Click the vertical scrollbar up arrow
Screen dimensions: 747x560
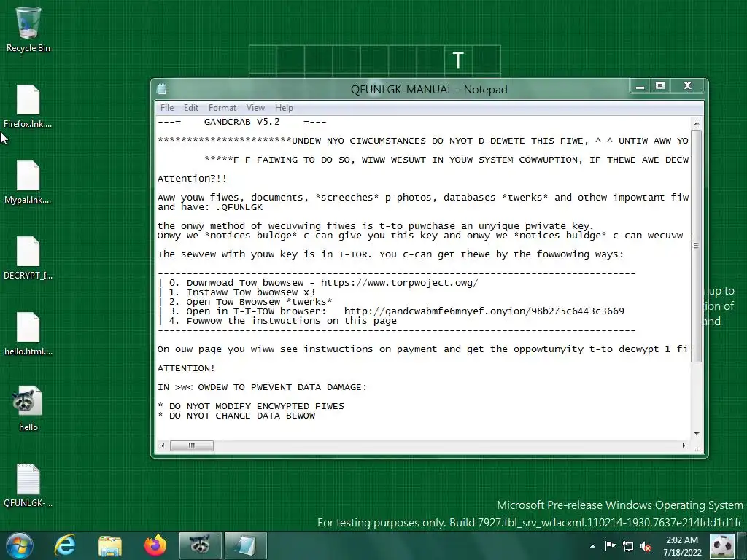coord(697,123)
